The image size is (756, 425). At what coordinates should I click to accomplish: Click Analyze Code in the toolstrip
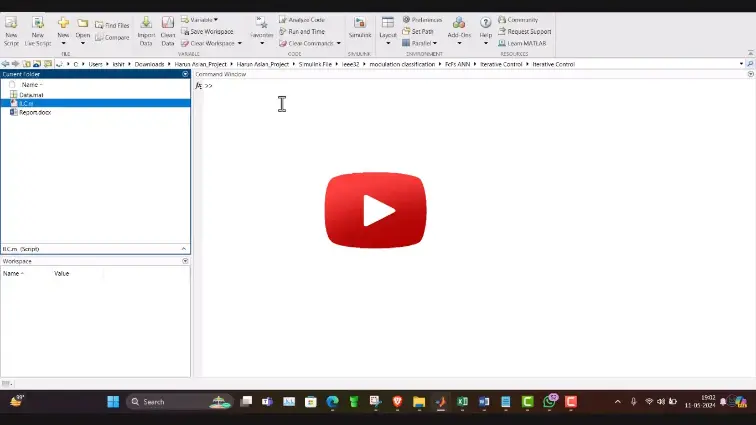[x=305, y=20]
